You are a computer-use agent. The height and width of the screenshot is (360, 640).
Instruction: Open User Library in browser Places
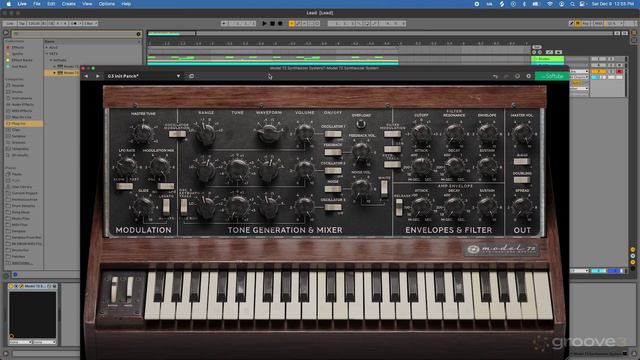pyautogui.click(x=22, y=187)
